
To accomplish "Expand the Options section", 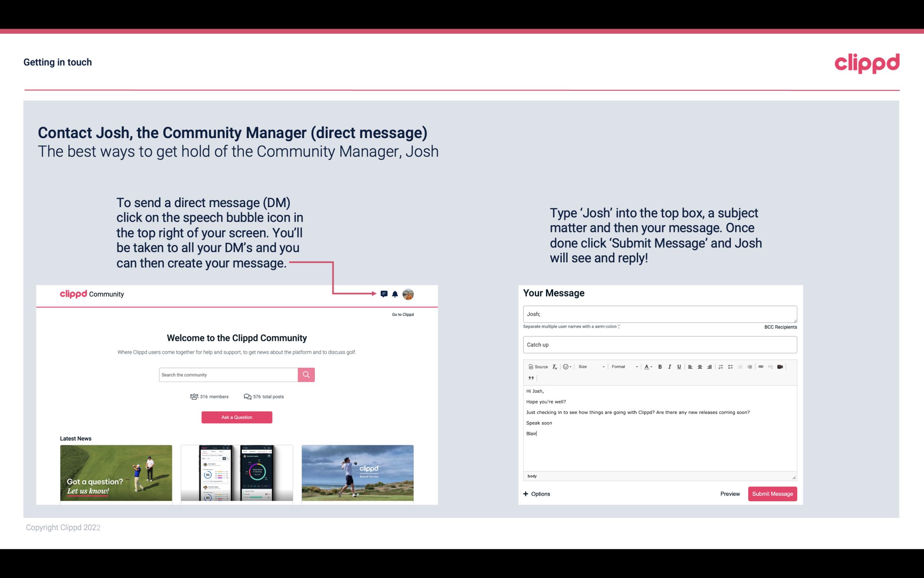I will [535, 494].
